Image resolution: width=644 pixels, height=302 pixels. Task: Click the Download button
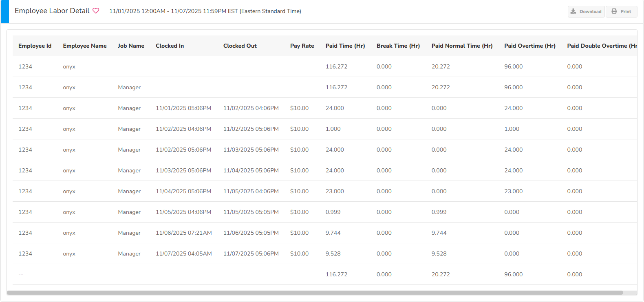click(x=586, y=11)
